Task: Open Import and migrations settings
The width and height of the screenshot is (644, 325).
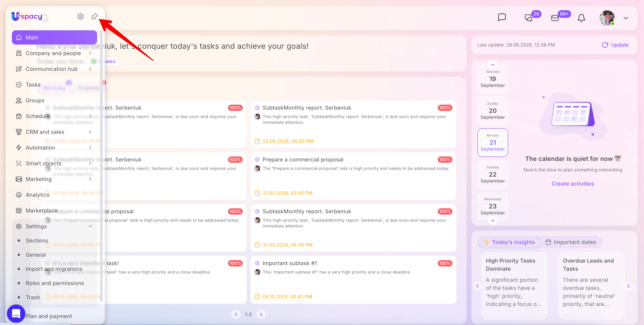Action: click(54, 269)
